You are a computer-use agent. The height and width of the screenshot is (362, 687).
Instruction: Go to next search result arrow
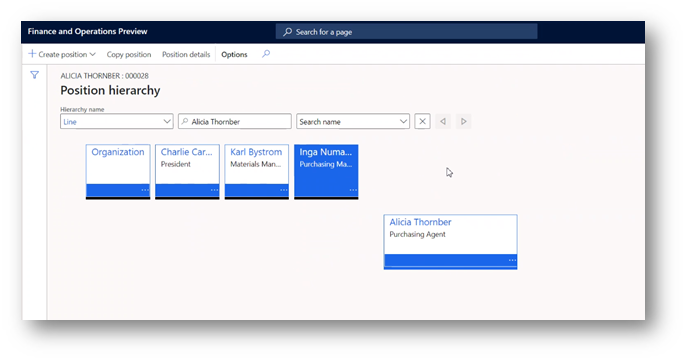click(x=464, y=121)
